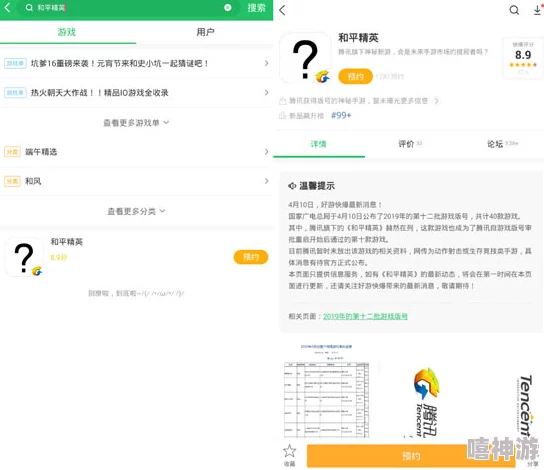544x470 pixels.
Task: Open the 端午精选 category
Action: [136, 152]
